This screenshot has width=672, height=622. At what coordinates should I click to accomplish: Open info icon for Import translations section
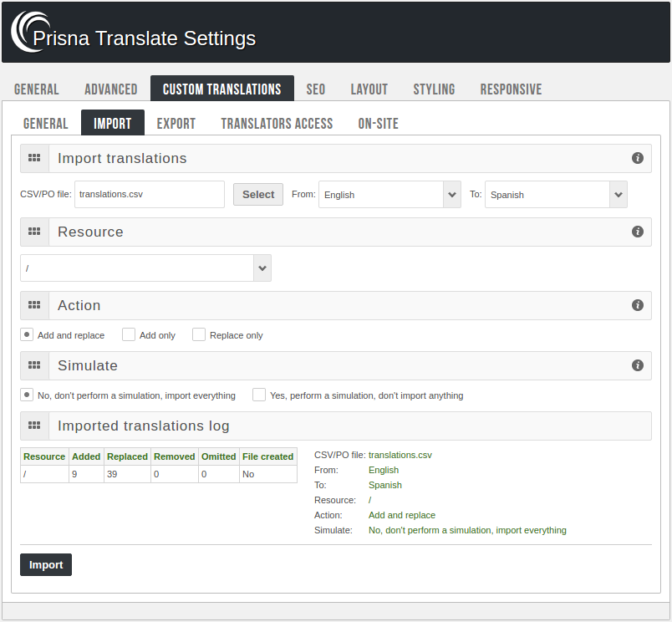coord(637,158)
